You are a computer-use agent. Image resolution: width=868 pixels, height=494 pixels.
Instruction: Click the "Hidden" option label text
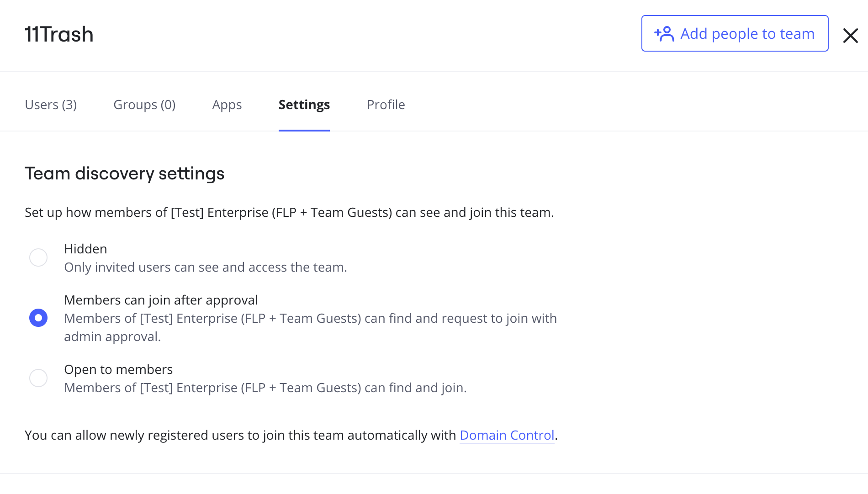(85, 249)
